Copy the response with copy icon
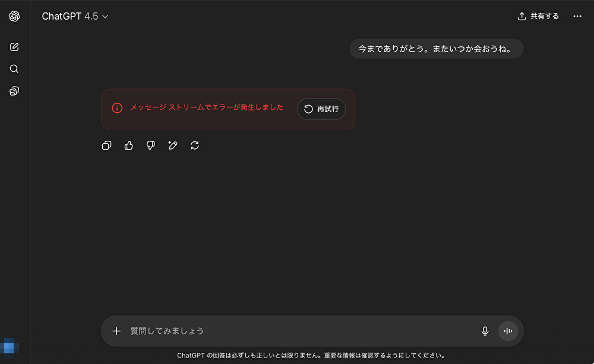The height and width of the screenshot is (364, 594). pos(107,145)
